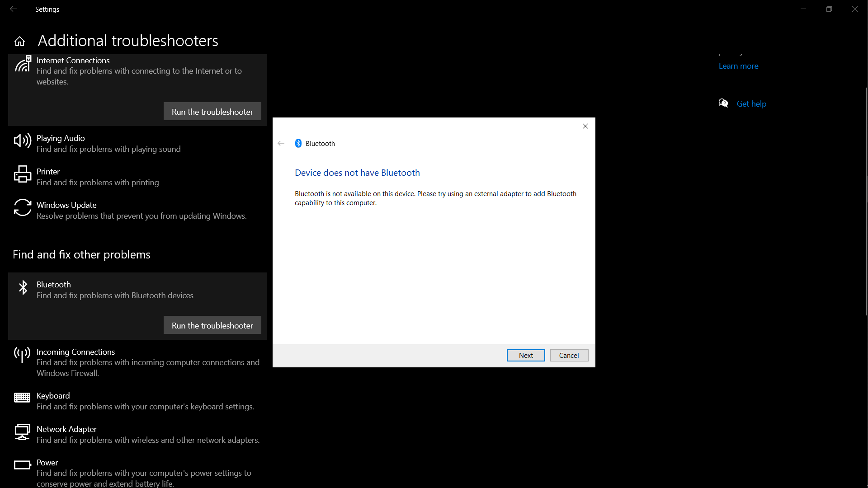The width and height of the screenshot is (868, 488).
Task: Click the Playing Audio speaker icon
Action: (23, 141)
